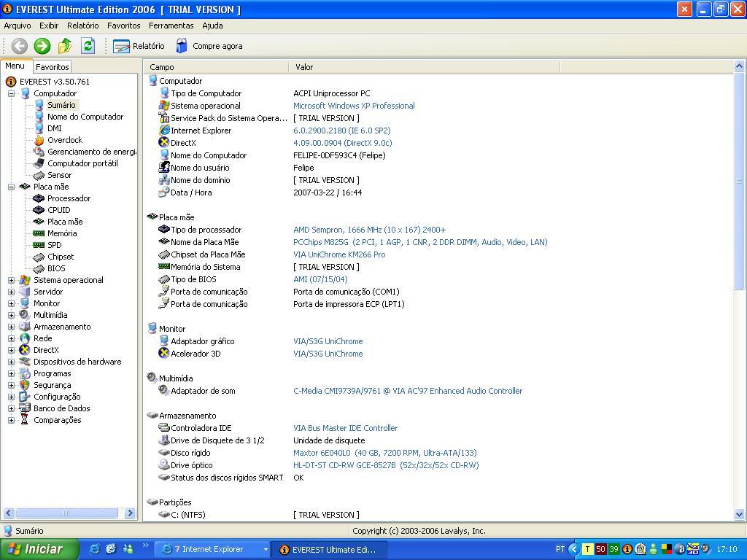Expand the Rede tree node
Screen dimensions: 747x560
pos(11,338)
